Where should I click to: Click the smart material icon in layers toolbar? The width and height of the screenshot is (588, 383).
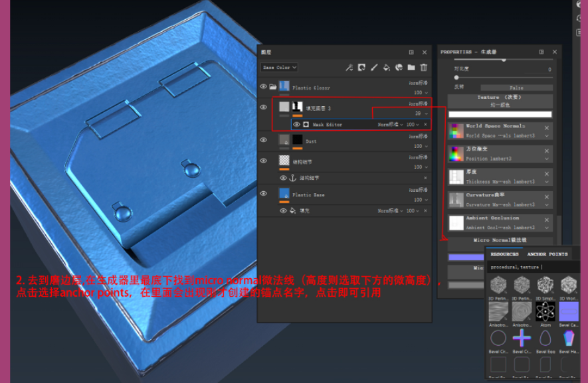399,68
